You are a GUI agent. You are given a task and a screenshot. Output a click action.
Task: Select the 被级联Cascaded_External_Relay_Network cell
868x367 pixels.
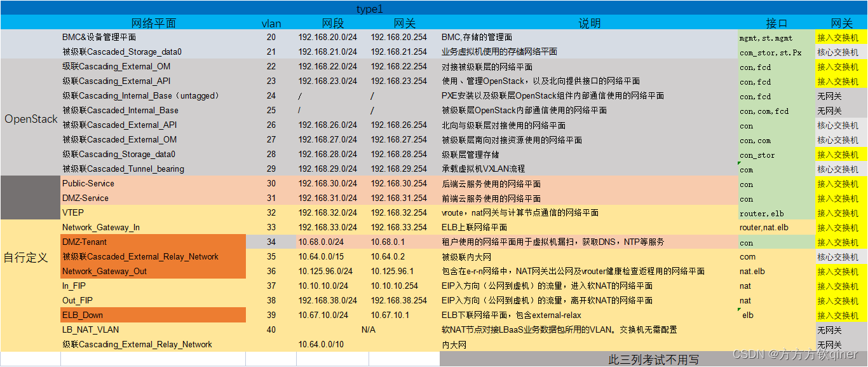154,257
